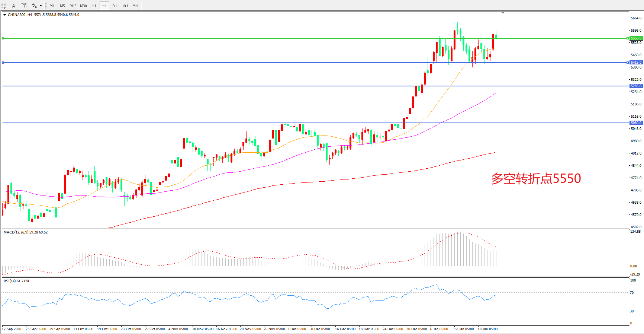
Task: Switch to H4 timeframe
Action: pos(104,6)
